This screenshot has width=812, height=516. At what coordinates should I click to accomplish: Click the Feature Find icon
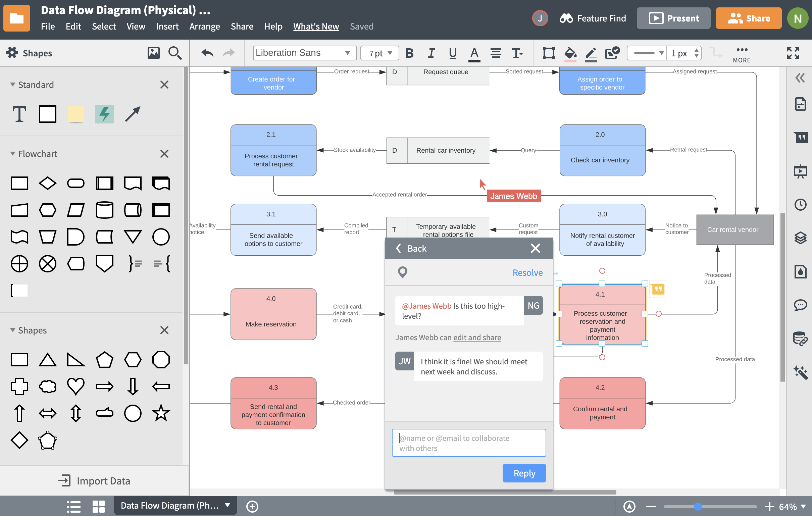point(566,18)
